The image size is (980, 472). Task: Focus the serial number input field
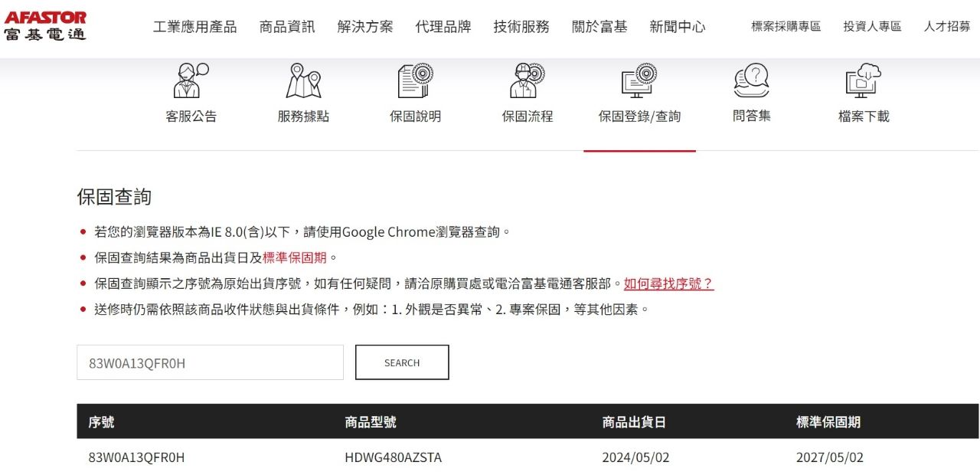(210, 362)
